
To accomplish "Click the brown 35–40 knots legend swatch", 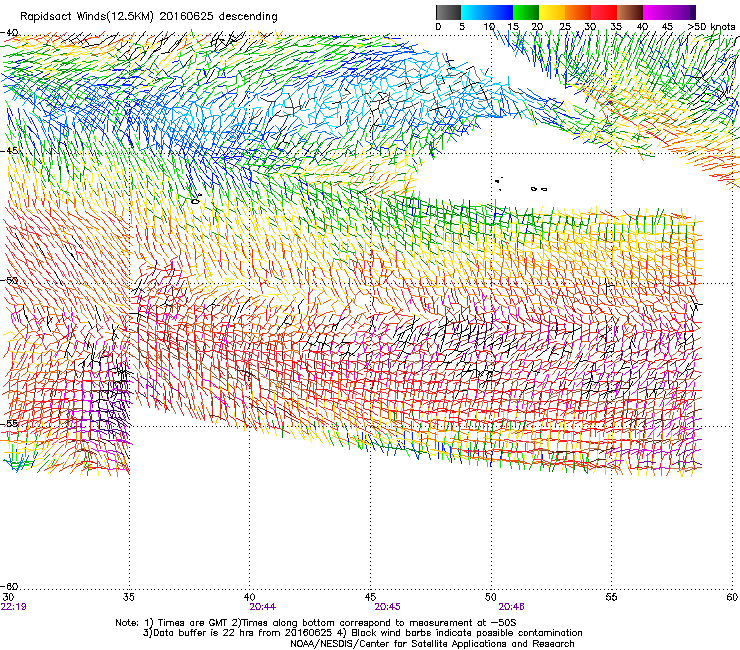I will 630,12.
